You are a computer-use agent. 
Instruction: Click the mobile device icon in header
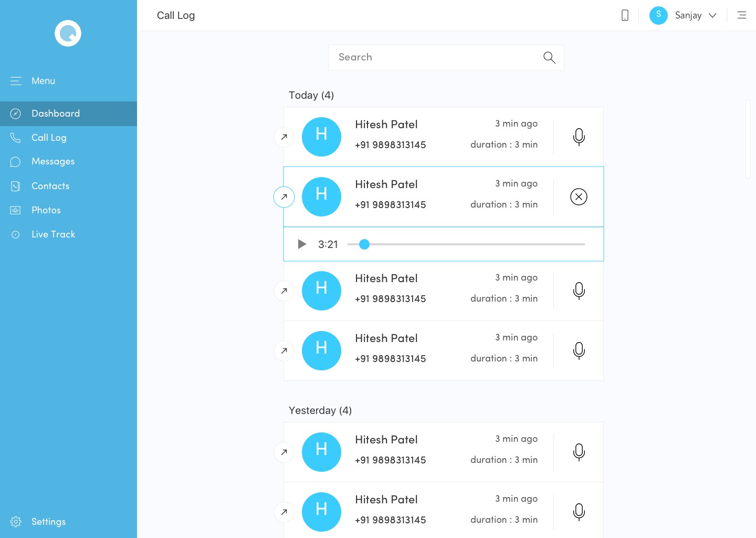[625, 15]
